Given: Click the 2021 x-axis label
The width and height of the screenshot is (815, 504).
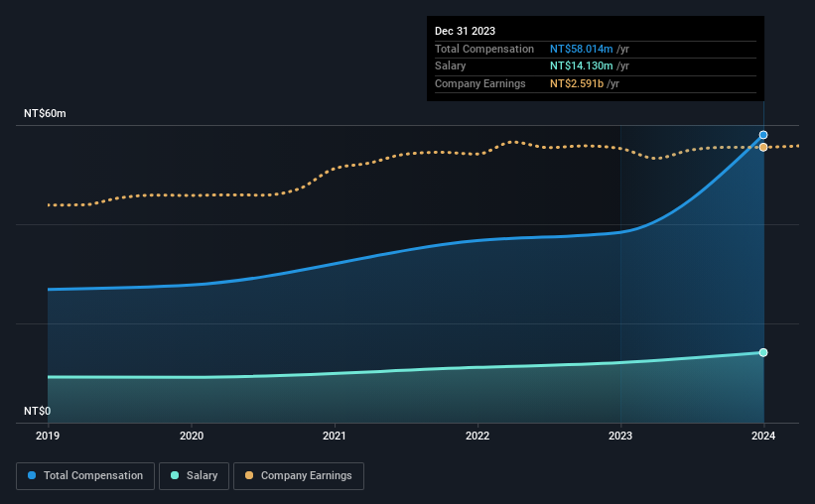Looking at the screenshot, I should (x=335, y=436).
